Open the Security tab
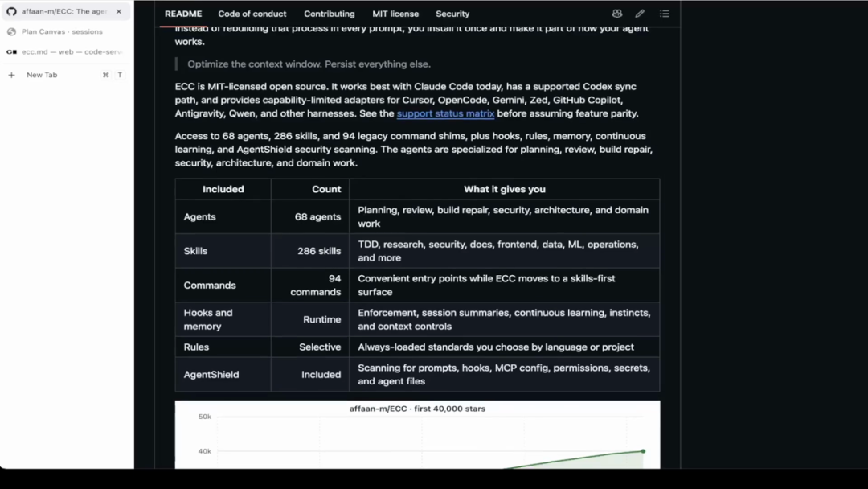This screenshot has width=868, height=489. [452, 14]
